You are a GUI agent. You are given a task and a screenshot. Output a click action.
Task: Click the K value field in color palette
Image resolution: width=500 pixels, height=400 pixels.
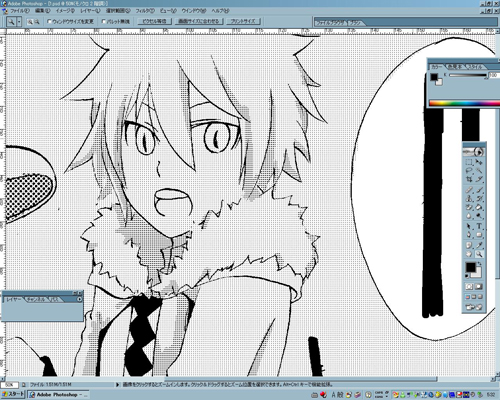[x=494, y=75]
